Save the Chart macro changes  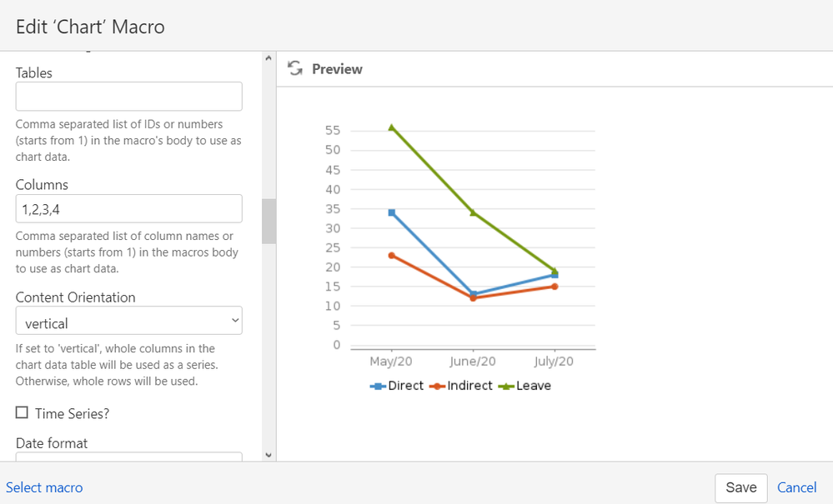click(x=740, y=487)
